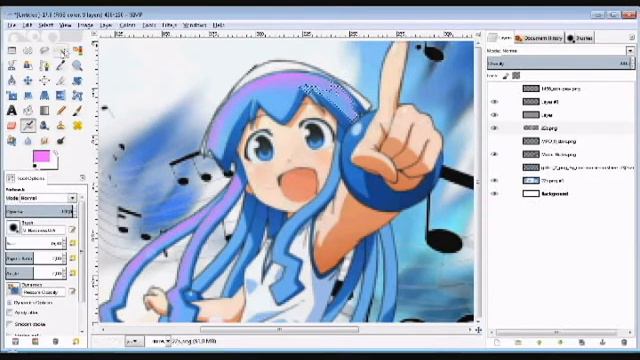The width and height of the screenshot is (640, 360).
Task: Click the delete layer trash icon
Action: pos(624,342)
